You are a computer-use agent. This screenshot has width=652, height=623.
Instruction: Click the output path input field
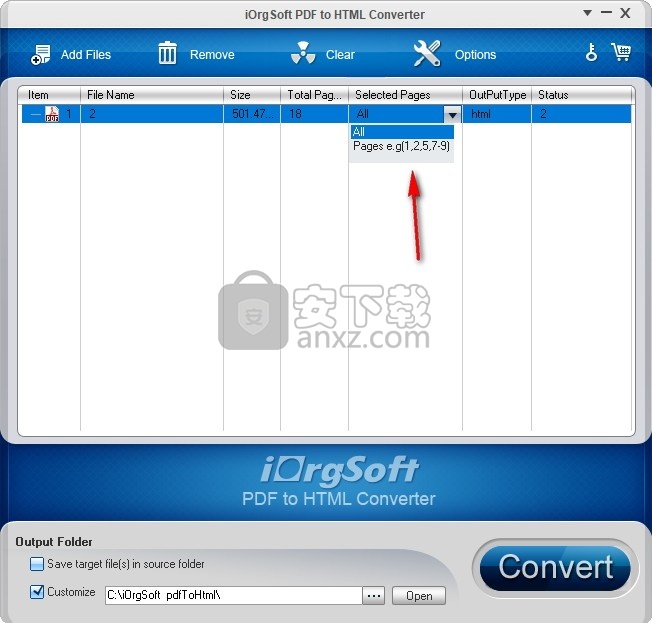[234, 595]
